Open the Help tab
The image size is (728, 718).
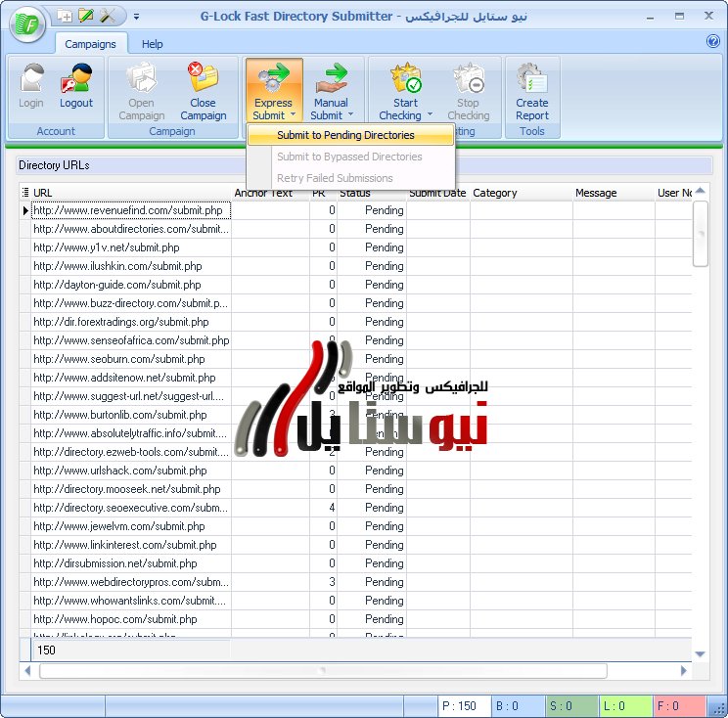[153, 44]
